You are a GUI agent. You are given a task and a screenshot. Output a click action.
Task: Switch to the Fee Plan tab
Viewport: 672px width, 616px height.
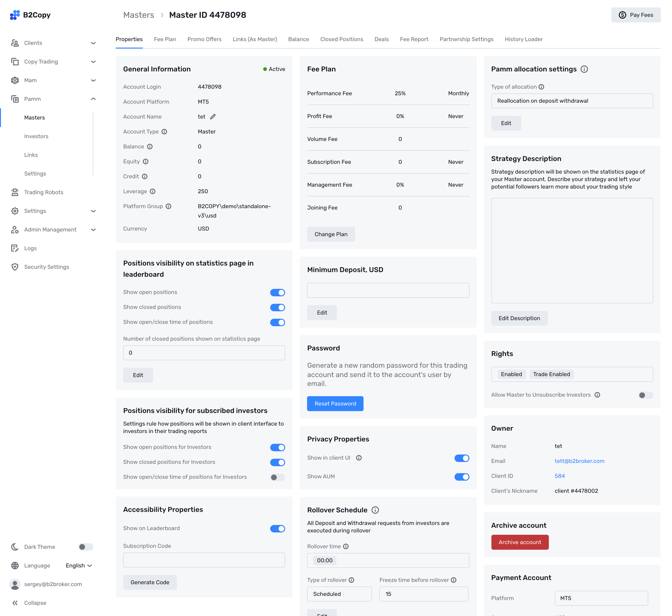(x=165, y=39)
